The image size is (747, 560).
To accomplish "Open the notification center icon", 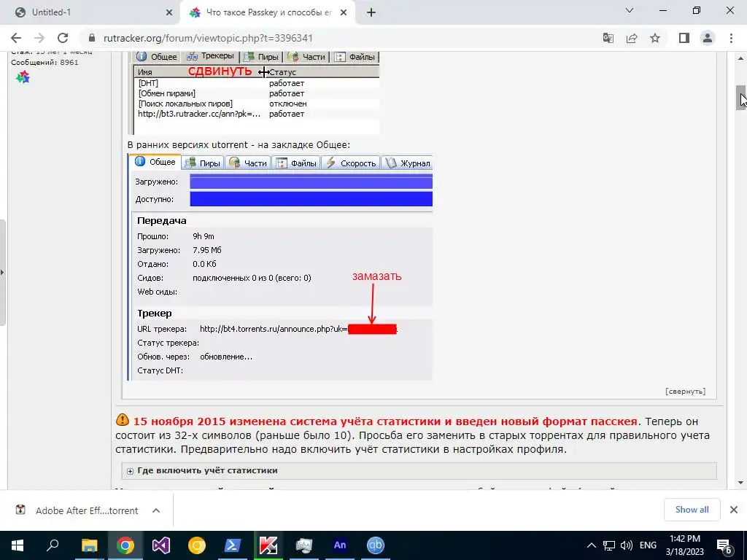I will pyautogui.click(x=724, y=546).
